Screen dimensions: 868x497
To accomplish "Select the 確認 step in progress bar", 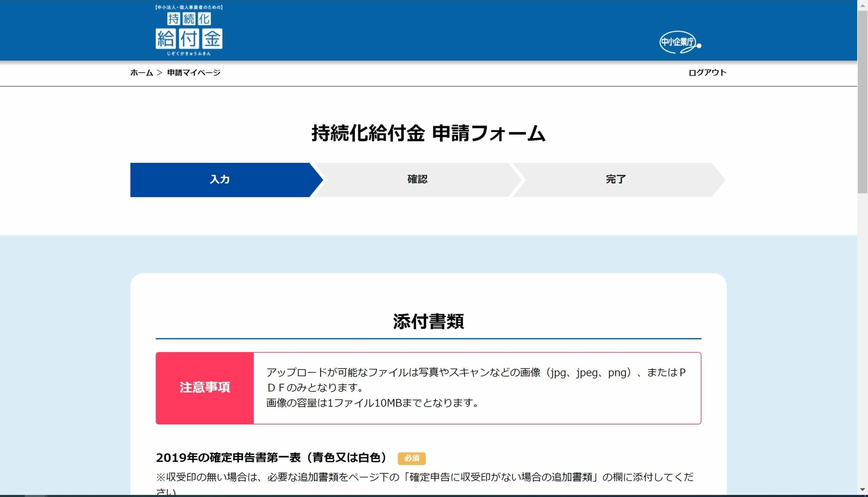I will [417, 179].
